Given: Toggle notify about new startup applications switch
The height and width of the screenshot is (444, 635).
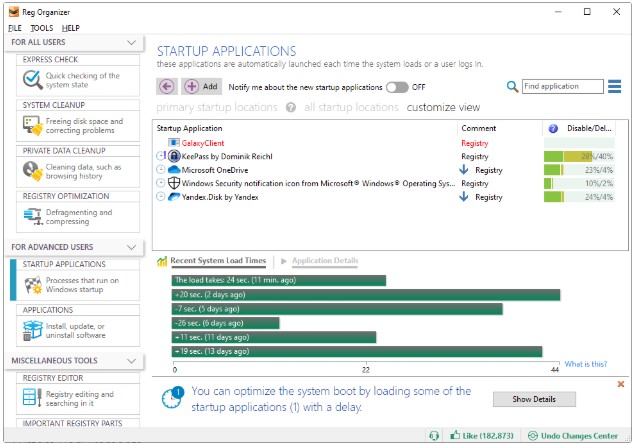Looking at the screenshot, I should point(397,87).
